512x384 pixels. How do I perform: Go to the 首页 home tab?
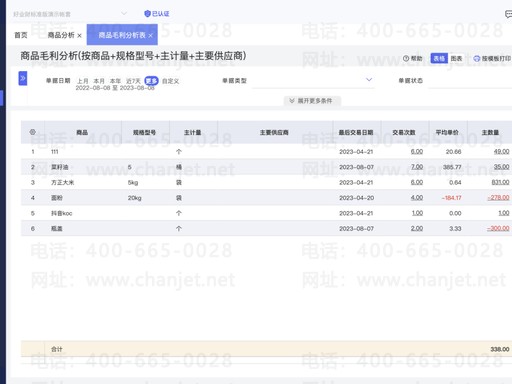click(x=21, y=35)
